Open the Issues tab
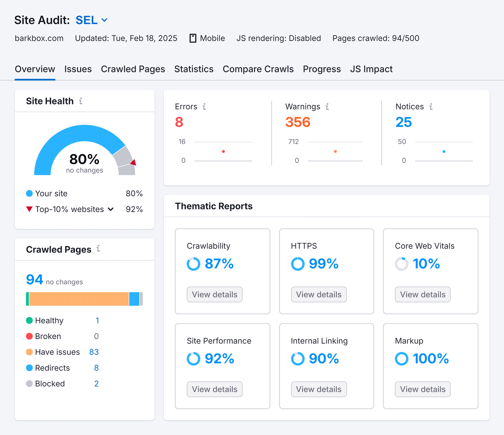Image resolution: width=504 pixels, height=435 pixels. (x=78, y=69)
